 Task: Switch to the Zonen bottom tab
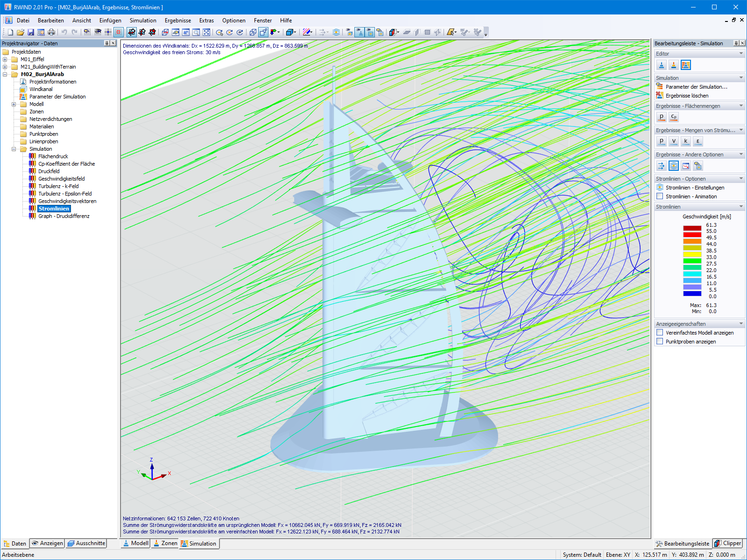pos(165,543)
